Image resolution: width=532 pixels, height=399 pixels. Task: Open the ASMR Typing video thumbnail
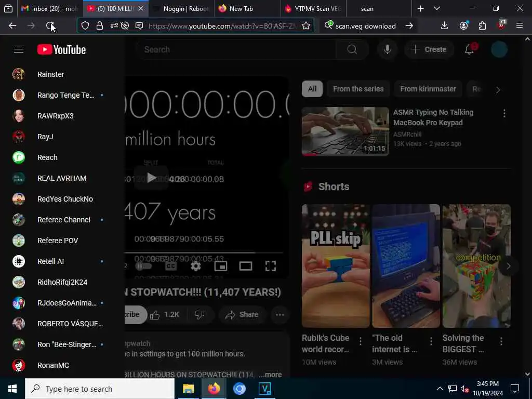point(345,131)
